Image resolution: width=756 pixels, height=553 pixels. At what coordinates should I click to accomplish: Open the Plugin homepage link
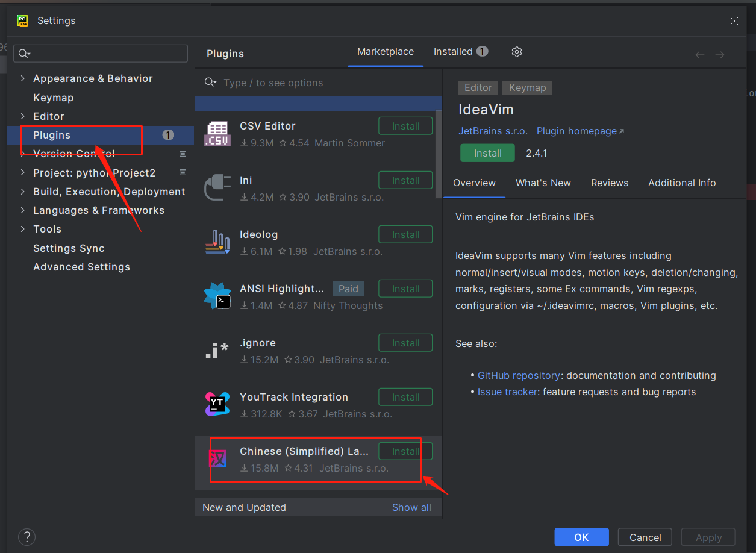pyautogui.click(x=580, y=131)
